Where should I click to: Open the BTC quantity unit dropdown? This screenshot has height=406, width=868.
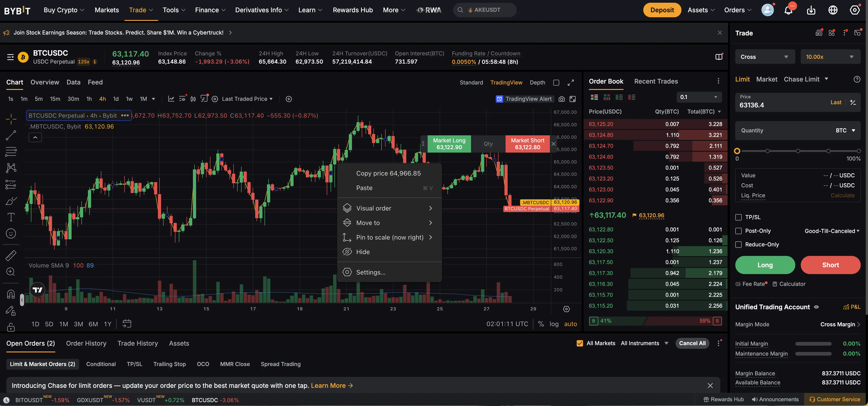[845, 131]
